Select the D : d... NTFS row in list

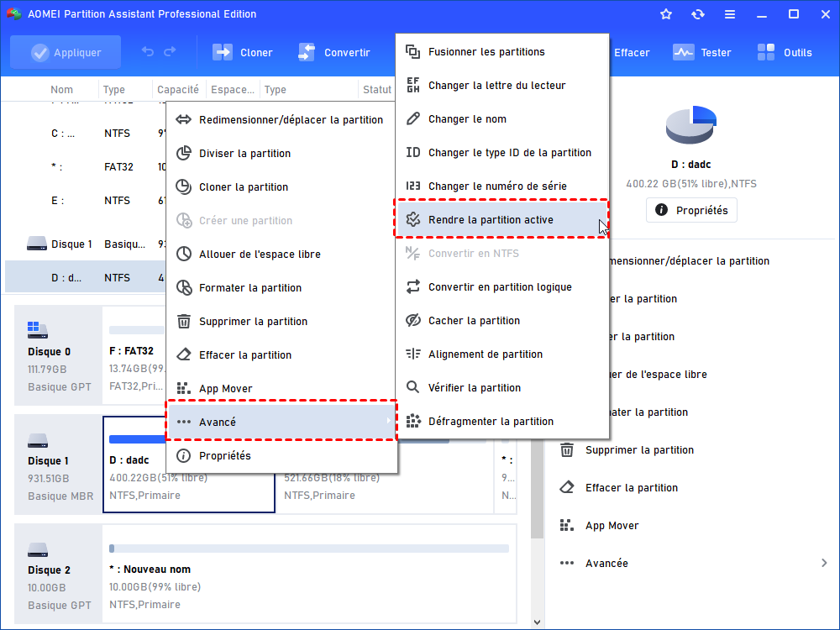[x=86, y=277]
